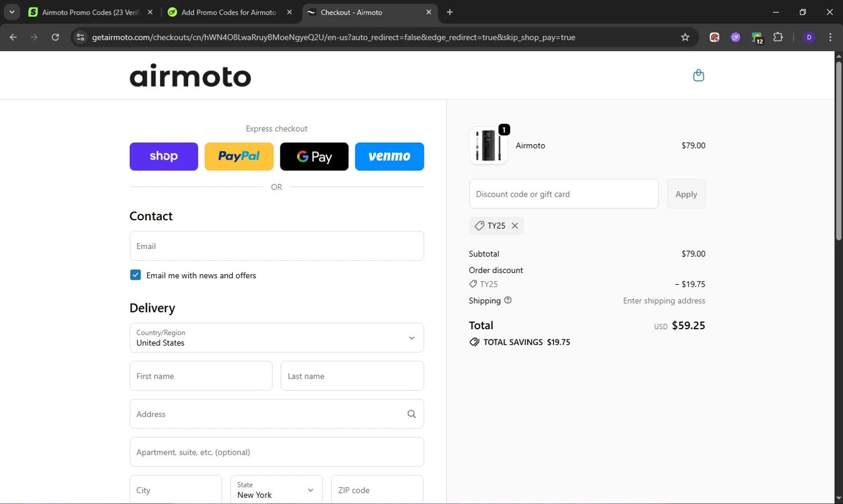Open the profile avatar D icon
Screen dimensions: 843x504
[x=809, y=37]
